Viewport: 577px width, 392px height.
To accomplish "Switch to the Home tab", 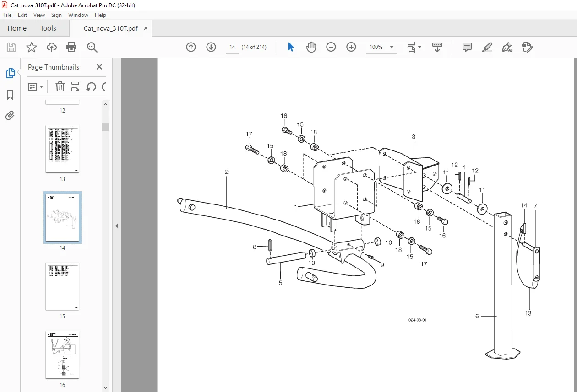I will (17, 28).
